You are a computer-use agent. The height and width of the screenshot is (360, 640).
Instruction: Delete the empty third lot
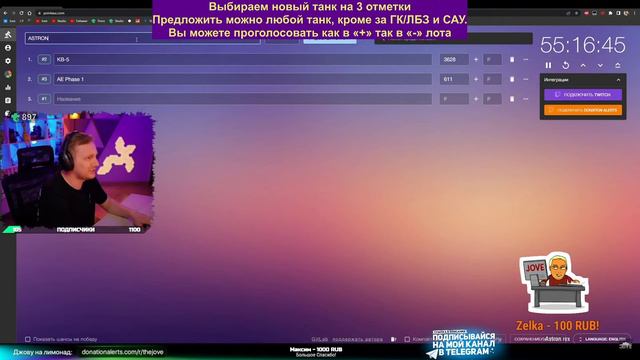(512, 99)
